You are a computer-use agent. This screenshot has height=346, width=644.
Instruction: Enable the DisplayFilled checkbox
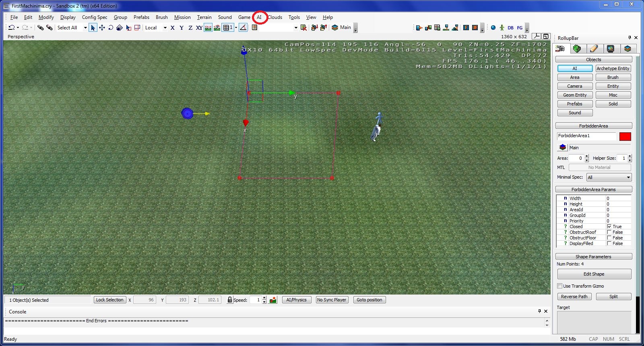point(609,243)
